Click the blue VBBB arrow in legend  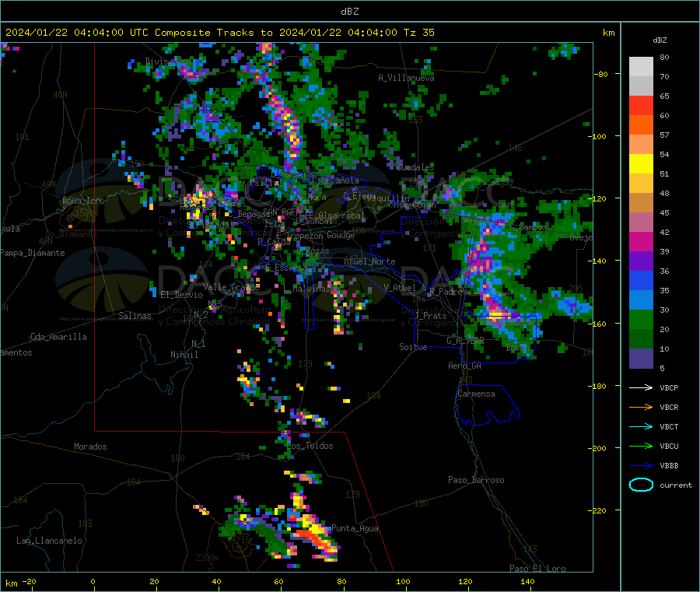tap(641, 466)
